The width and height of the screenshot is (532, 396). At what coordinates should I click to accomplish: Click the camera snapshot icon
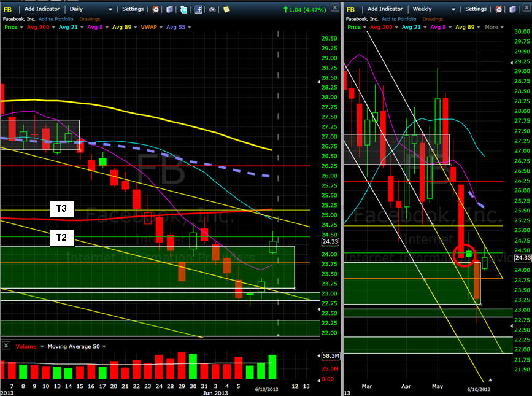click(x=212, y=9)
